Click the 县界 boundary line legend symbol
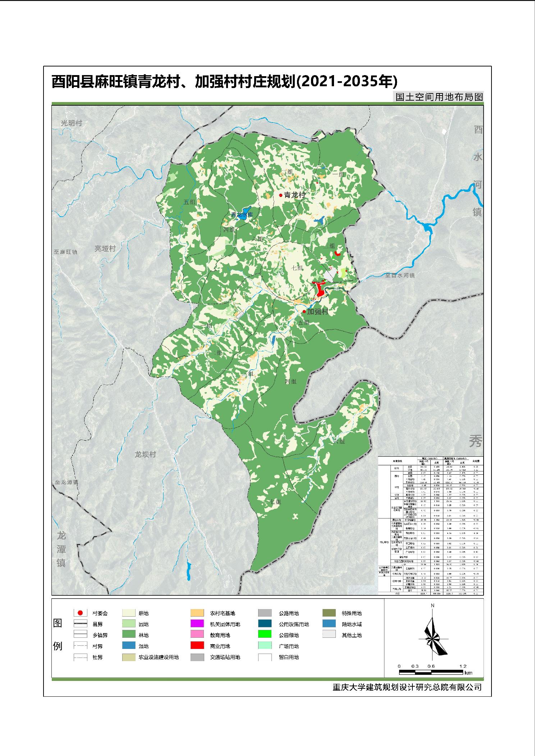This screenshot has height=756, width=535. pyautogui.click(x=81, y=624)
